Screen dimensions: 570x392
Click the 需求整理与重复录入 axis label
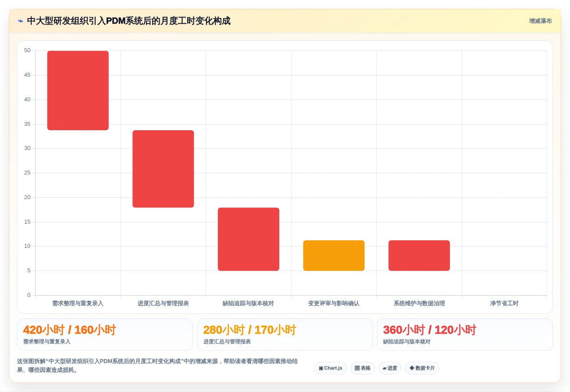tap(78, 303)
